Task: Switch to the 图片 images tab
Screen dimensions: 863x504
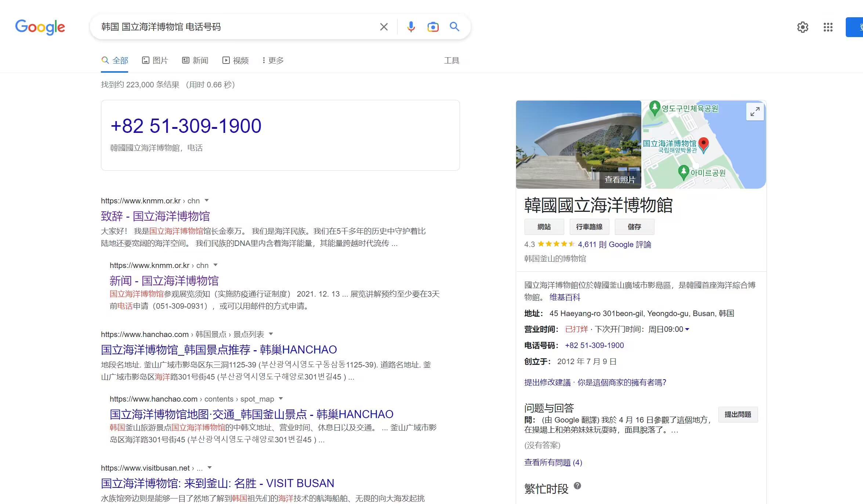Action: click(x=155, y=61)
